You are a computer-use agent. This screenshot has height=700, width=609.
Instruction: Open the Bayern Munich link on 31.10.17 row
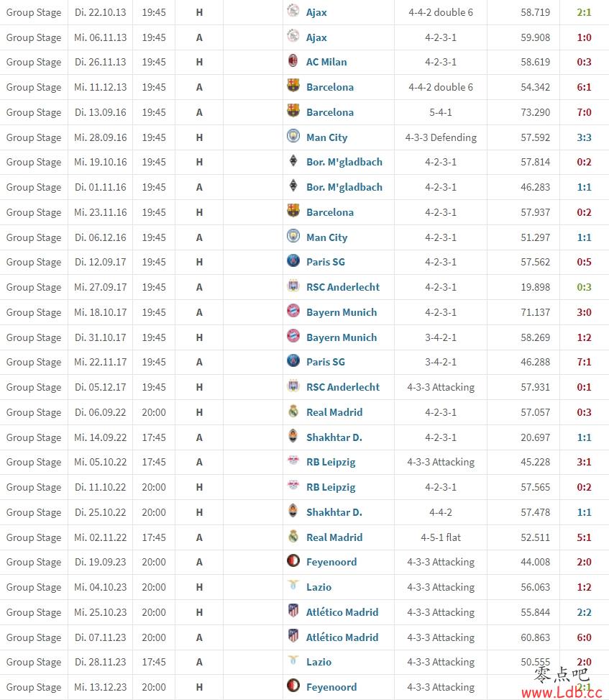pos(342,337)
